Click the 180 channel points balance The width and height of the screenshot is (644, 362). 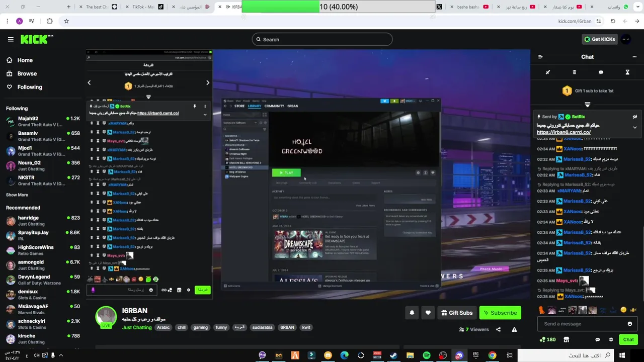coord(547,340)
